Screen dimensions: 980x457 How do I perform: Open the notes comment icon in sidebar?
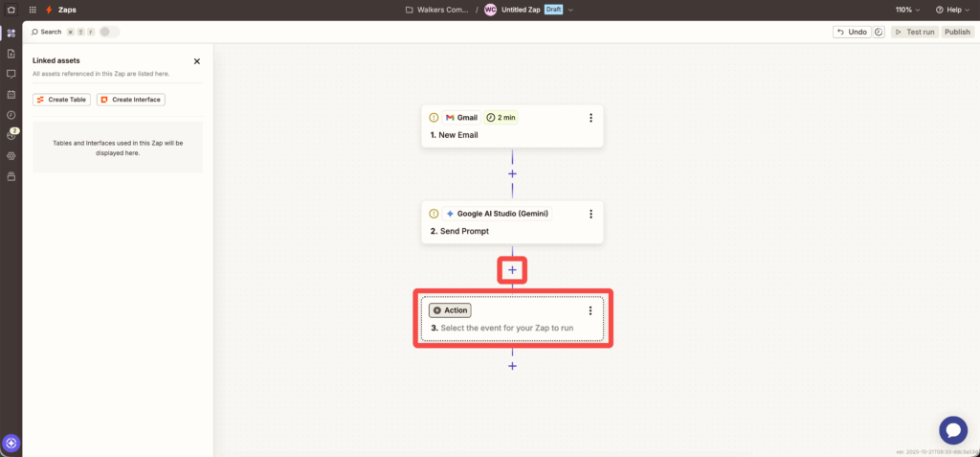[11, 74]
